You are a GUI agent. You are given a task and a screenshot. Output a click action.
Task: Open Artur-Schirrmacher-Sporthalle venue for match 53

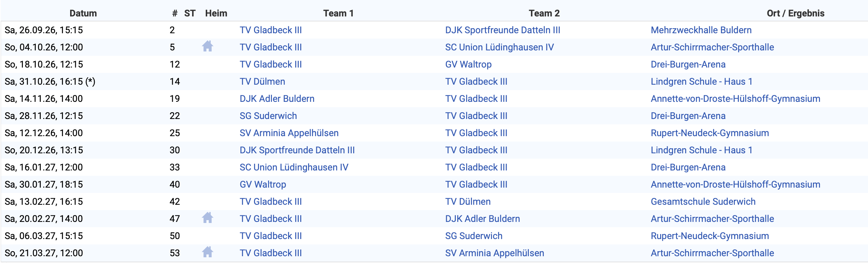(x=712, y=253)
